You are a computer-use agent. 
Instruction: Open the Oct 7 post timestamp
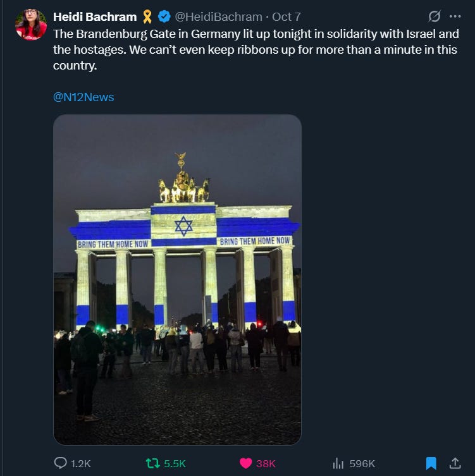click(x=287, y=17)
